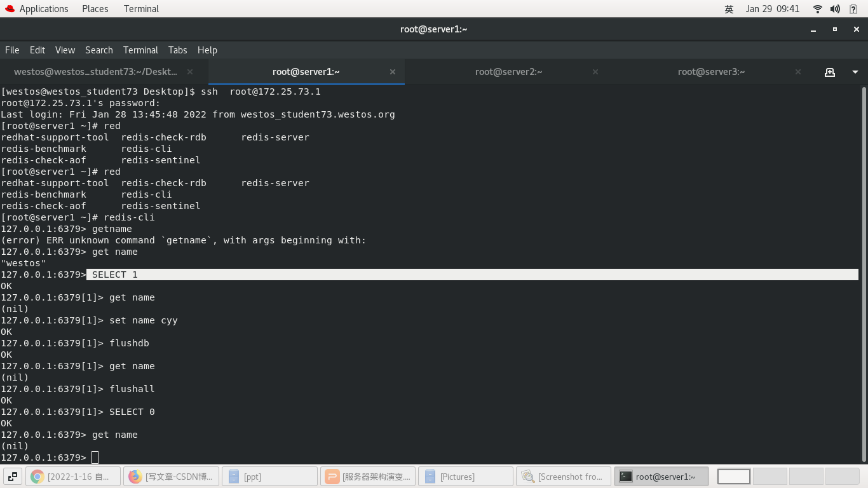
Task: Click the highlighted SELECT 1 line
Action: pos(472,274)
